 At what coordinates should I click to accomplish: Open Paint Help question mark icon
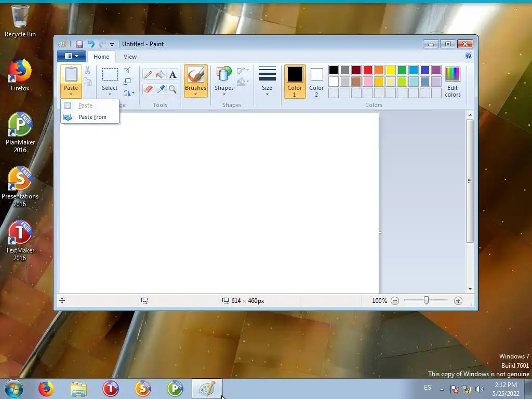469,56
